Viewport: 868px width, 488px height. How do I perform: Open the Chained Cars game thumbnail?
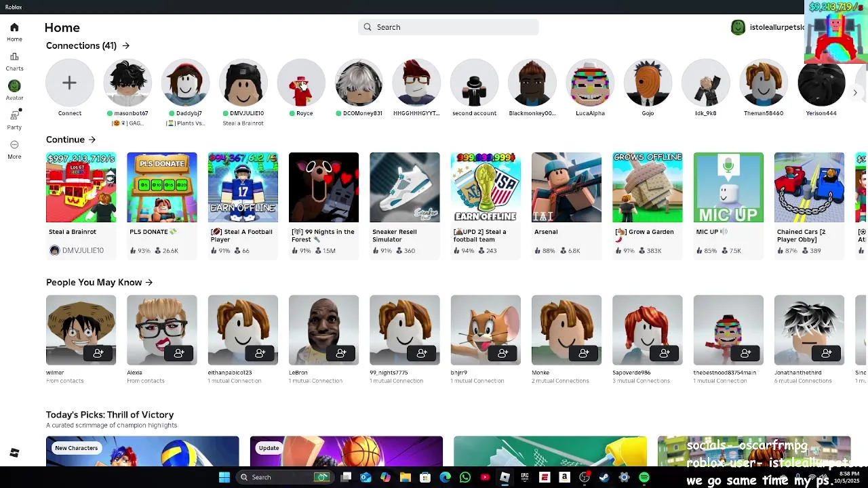[x=809, y=187]
